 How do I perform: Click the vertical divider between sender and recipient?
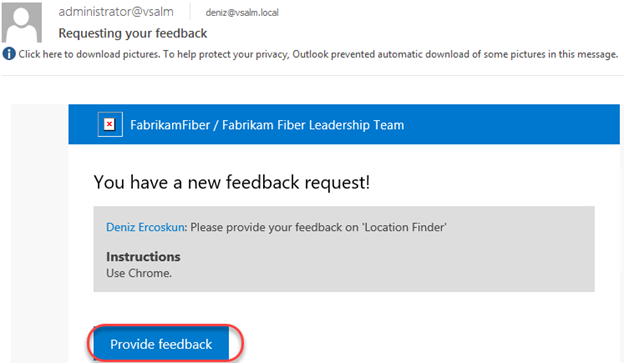point(190,12)
